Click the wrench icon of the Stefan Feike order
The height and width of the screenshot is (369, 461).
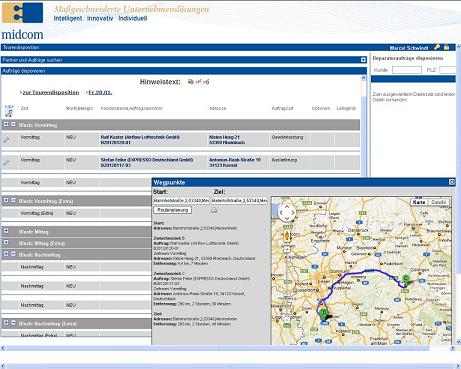tap(6, 163)
